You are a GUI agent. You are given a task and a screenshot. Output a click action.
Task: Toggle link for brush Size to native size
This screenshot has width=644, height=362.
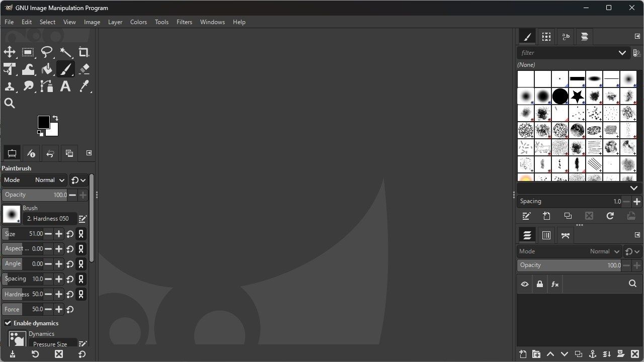pos(81,234)
